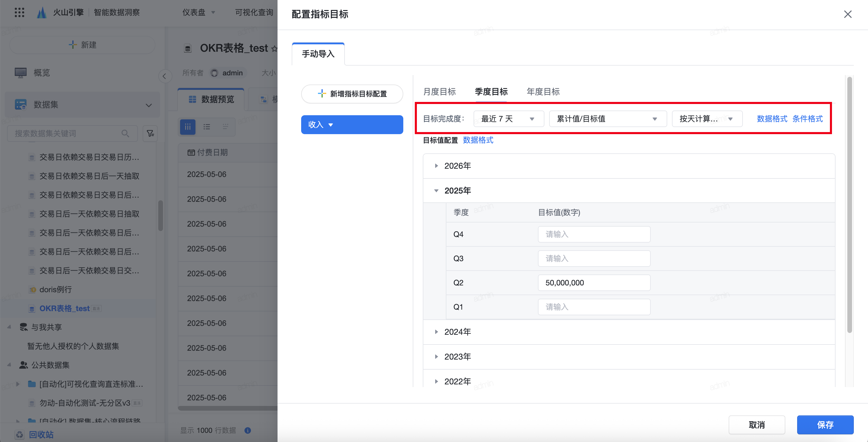Open 数据格式 link next to 条件格式

click(772, 119)
